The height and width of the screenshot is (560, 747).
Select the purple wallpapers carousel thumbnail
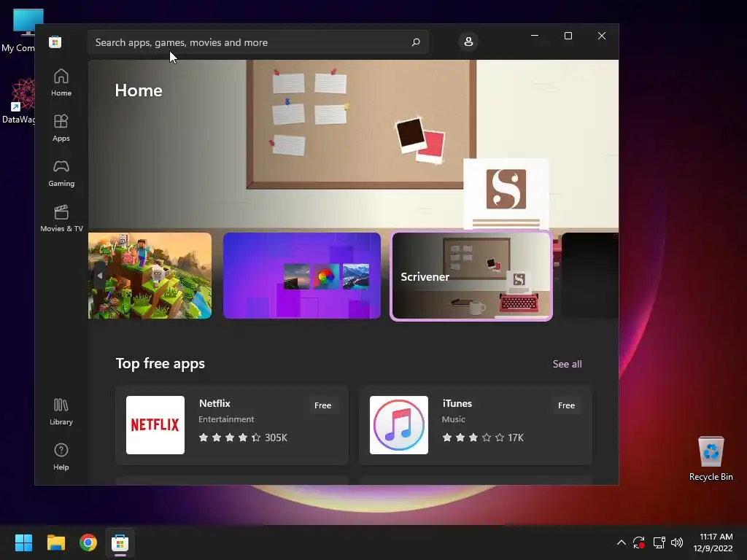tap(301, 276)
